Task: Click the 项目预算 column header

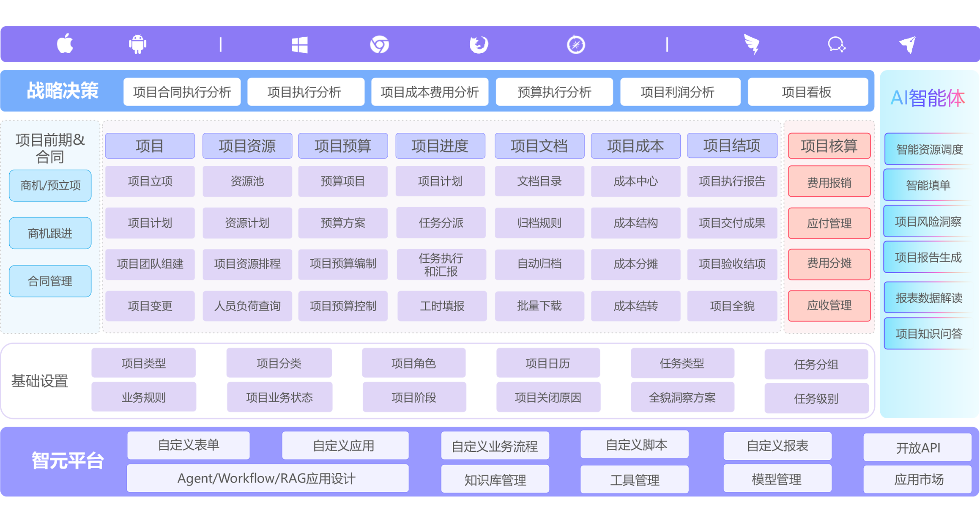Action: coord(343,146)
